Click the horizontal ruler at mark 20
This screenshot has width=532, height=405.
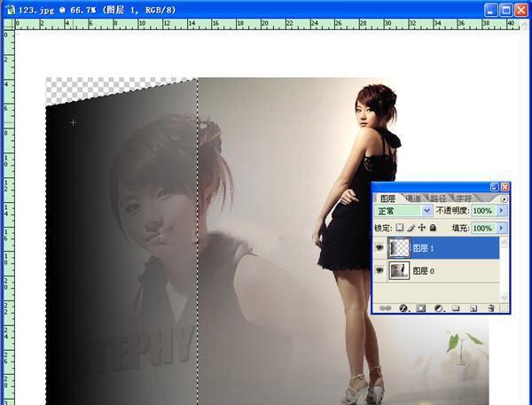(x=264, y=24)
